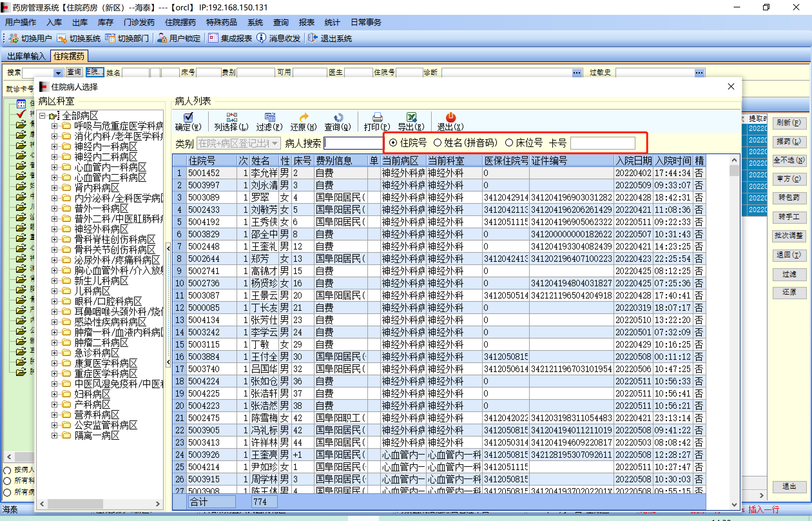Expand the 神经外科病区 tree node
This screenshot has height=521, width=812.
point(54,229)
